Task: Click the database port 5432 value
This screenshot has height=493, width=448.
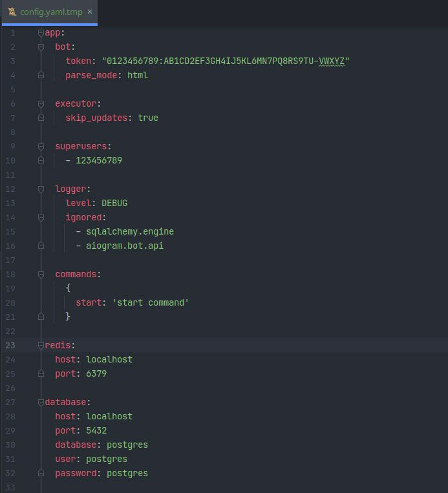Action: pyautogui.click(x=96, y=431)
